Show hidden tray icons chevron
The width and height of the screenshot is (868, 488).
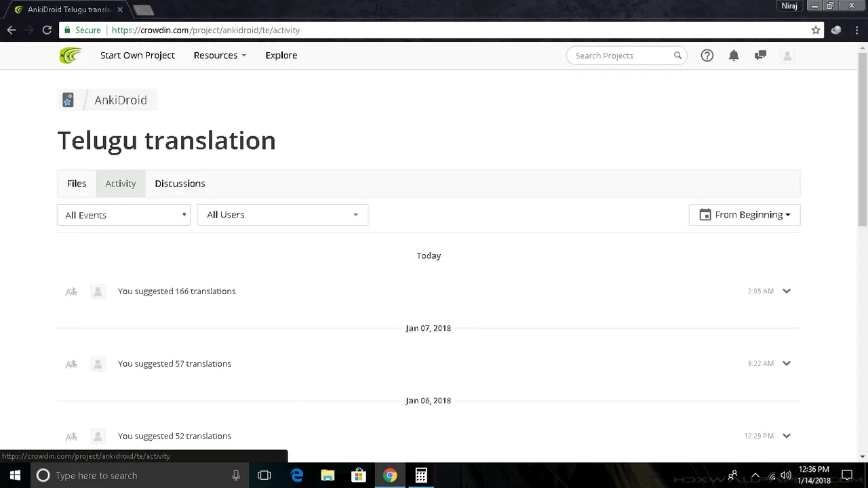tap(755, 475)
